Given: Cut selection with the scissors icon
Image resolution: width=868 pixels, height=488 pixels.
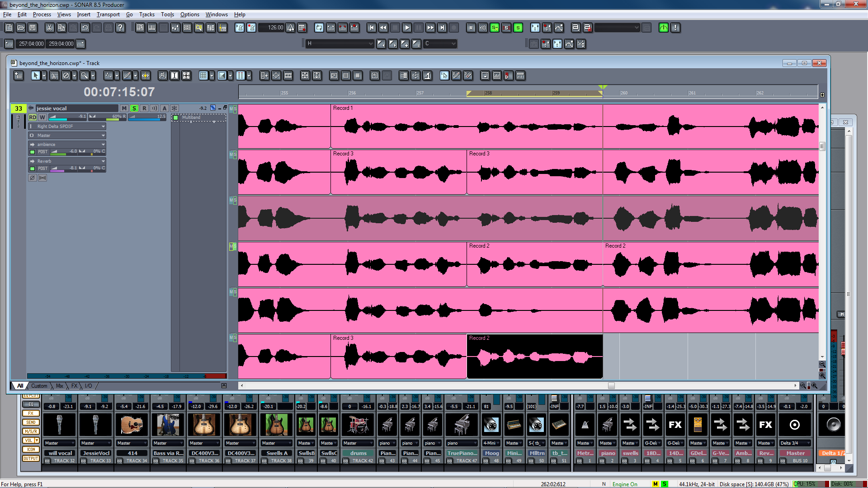Looking at the screenshot, I should point(49,28).
